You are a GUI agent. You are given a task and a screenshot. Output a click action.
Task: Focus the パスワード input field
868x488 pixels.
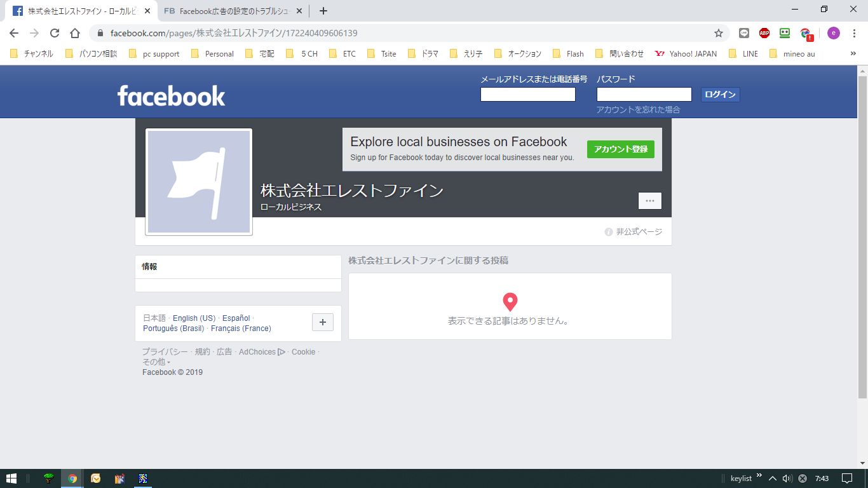click(644, 95)
